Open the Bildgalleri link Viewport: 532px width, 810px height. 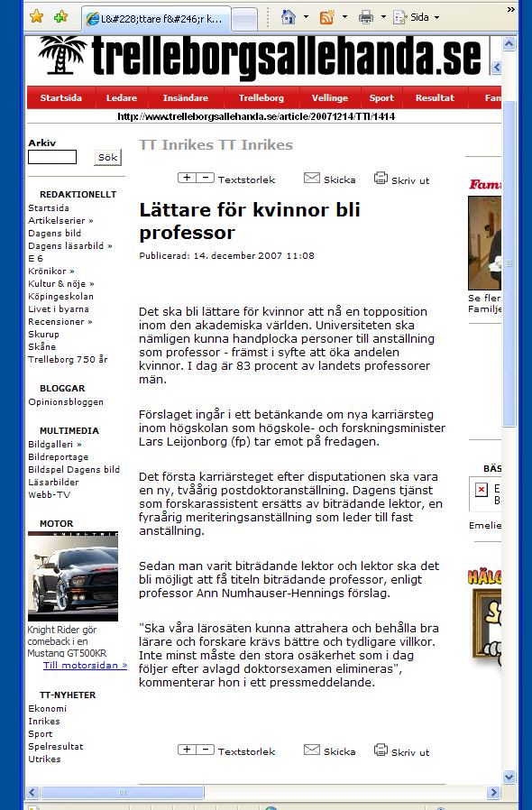pos(55,445)
